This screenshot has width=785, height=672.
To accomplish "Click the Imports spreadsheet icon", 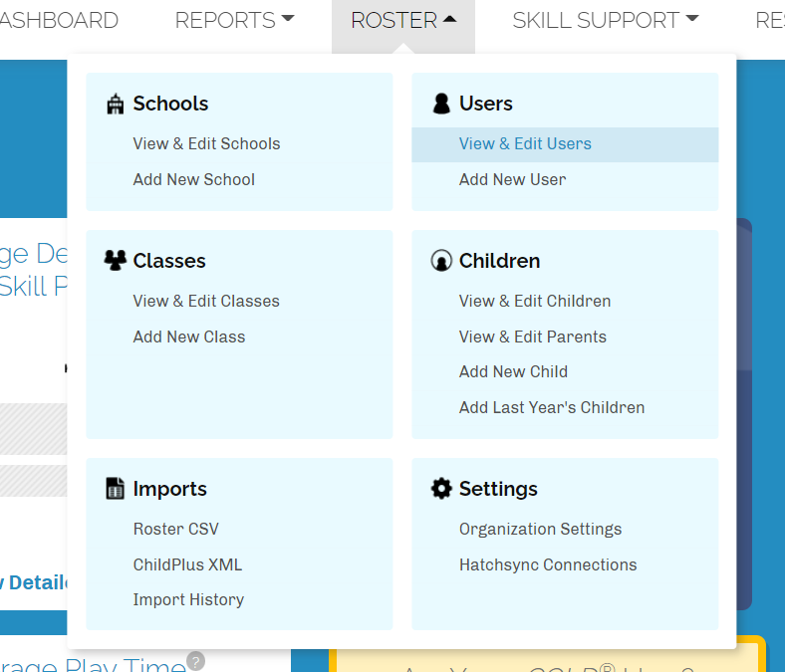I will click(115, 489).
